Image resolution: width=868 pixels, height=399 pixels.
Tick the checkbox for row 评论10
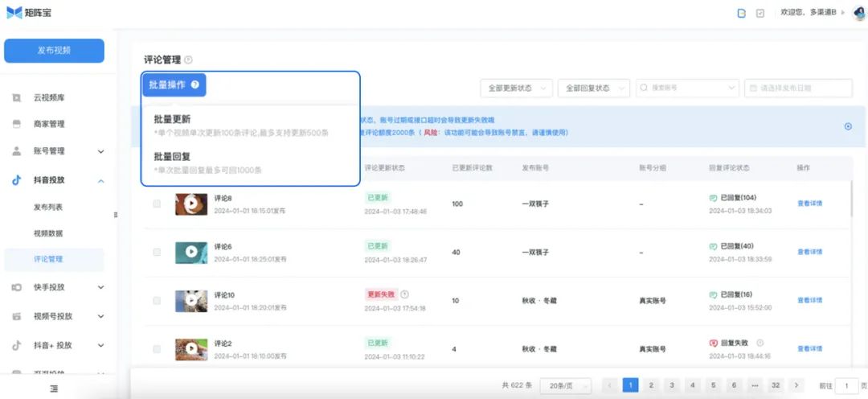click(157, 300)
